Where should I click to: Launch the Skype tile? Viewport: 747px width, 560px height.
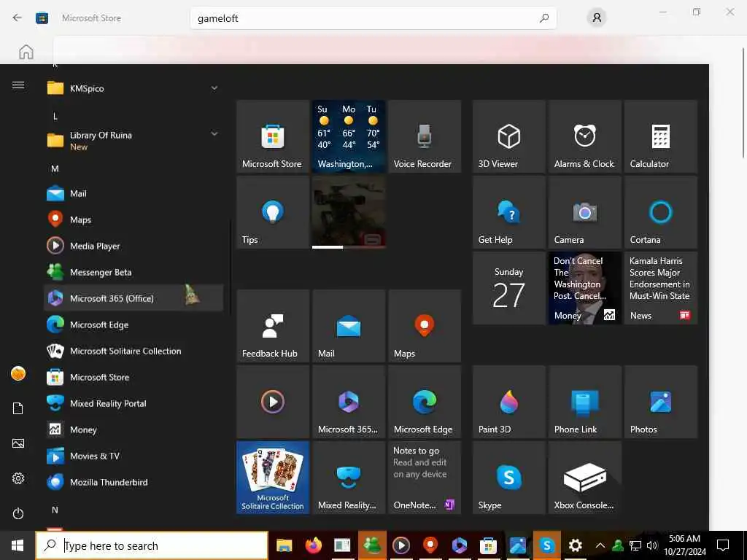tap(508, 477)
